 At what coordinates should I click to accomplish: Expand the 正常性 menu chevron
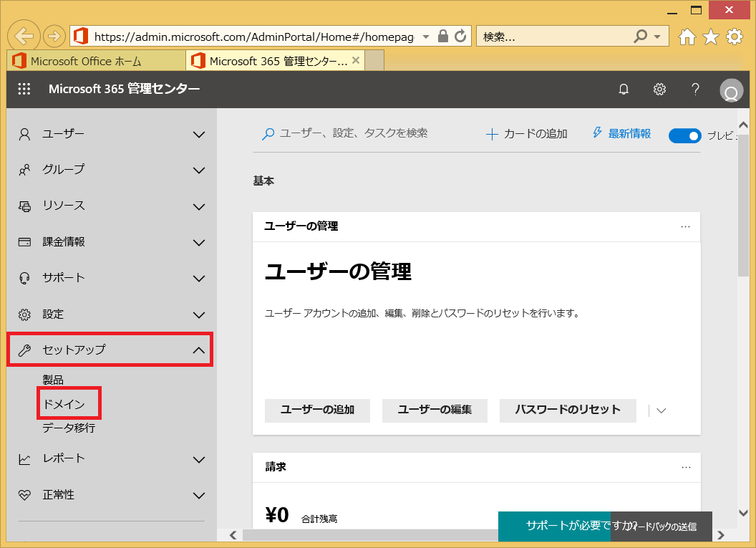198,496
